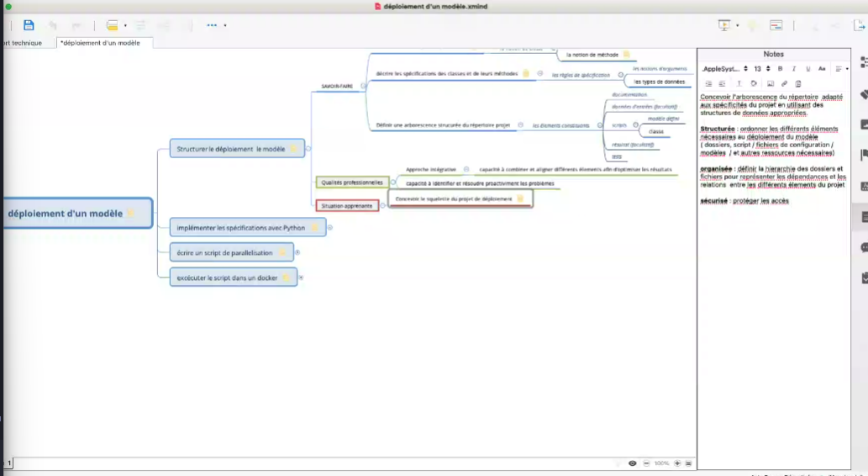Open the text alignment dropdown in Notes
Screen dimensions: 868x476
[842, 68]
